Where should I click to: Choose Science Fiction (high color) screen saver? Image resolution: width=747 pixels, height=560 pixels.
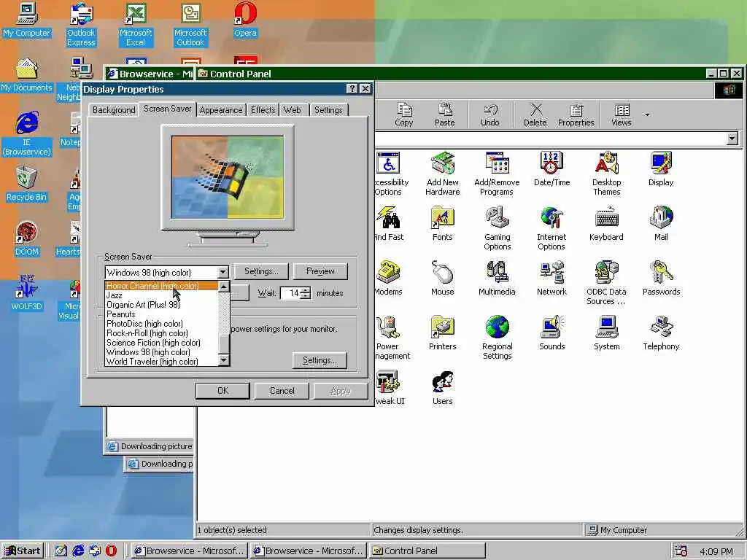161,343
